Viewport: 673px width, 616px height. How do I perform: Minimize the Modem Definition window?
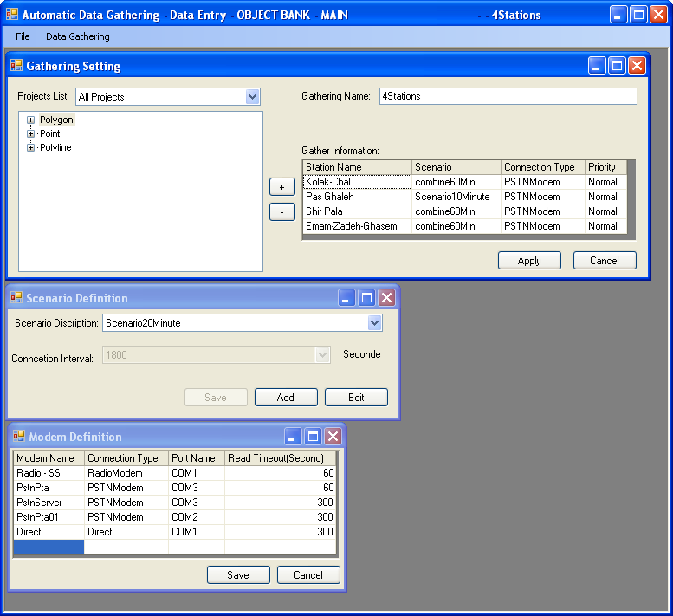tap(294, 437)
